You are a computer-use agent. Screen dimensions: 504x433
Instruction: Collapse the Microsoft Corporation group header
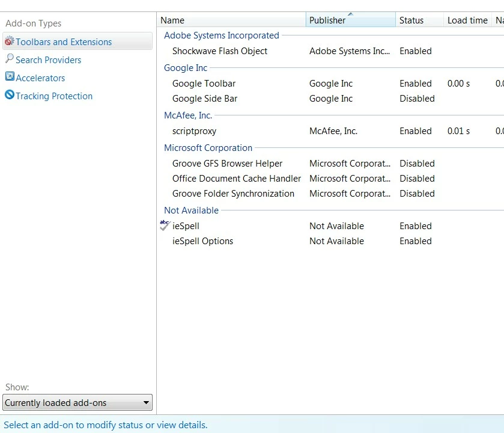coord(208,148)
